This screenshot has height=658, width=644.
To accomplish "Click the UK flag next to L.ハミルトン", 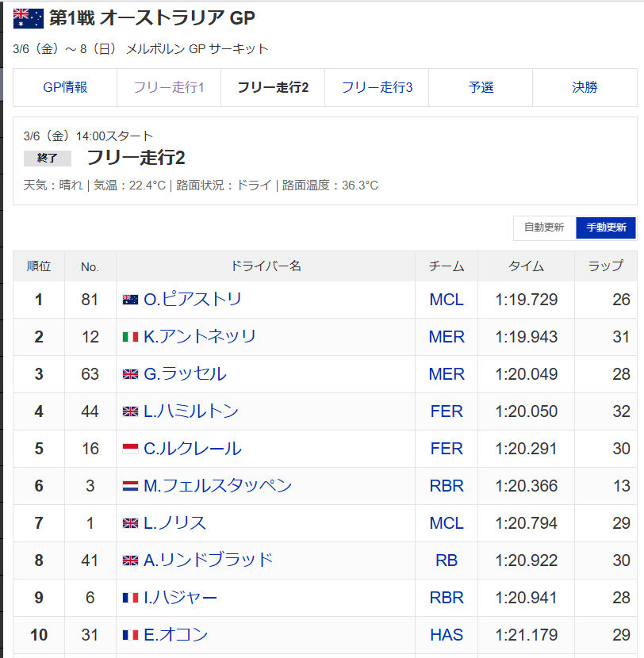I will [130, 411].
